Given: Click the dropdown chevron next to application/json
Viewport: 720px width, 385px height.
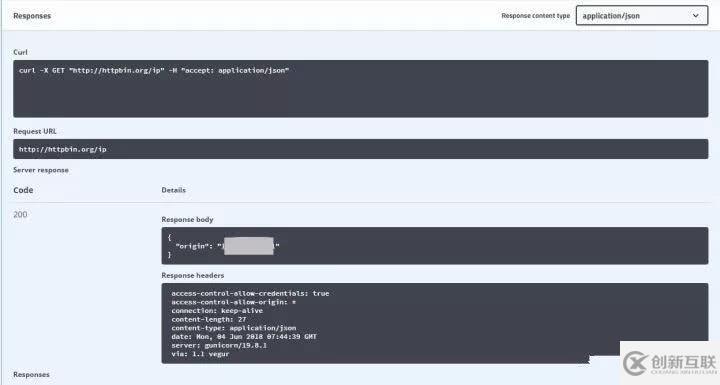Looking at the screenshot, I should (x=696, y=16).
